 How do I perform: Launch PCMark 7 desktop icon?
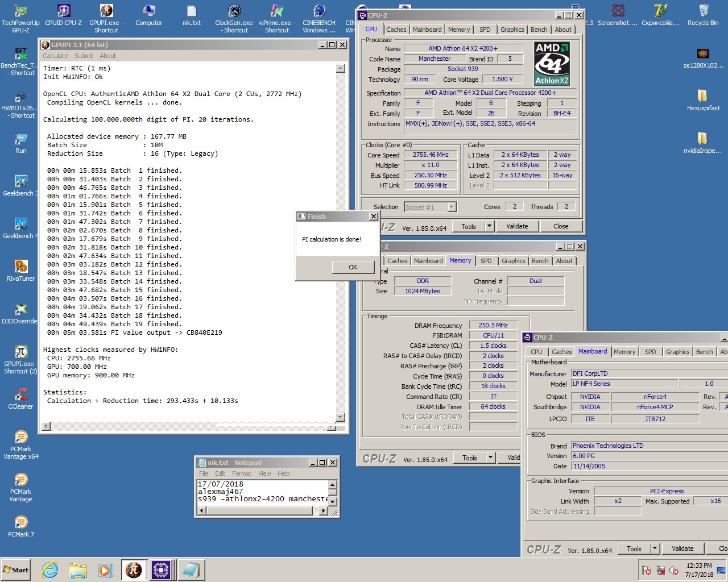click(20, 527)
